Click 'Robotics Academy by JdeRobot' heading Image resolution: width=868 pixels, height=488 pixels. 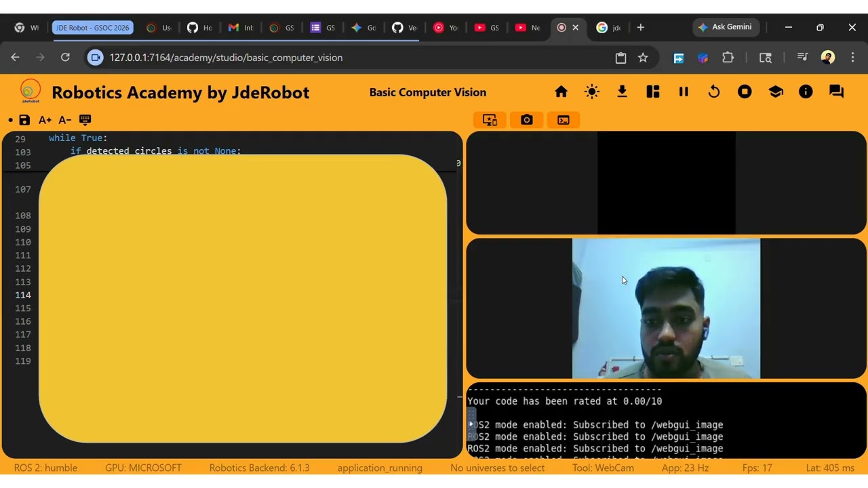click(180, 92)
